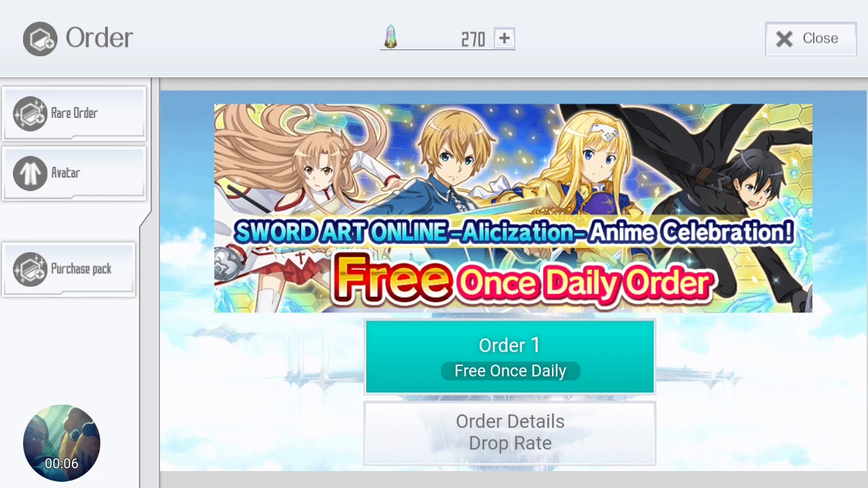
Task: Click the 270 diamond count
Action: [x=473, y=39]
